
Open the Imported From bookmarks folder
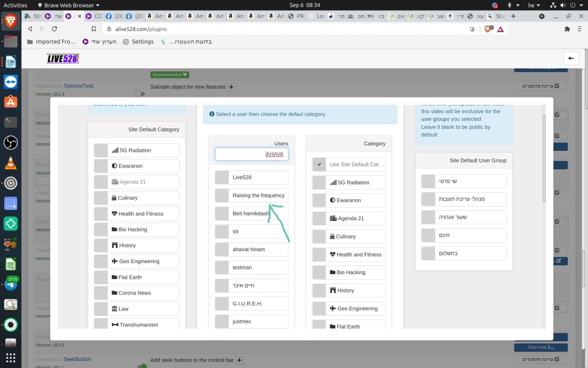click(x=51, y=41)
